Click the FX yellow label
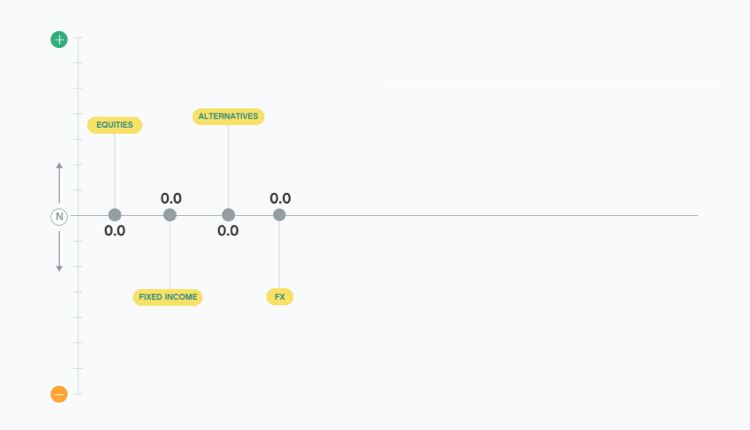750x430 pixels. click(280, 297)
